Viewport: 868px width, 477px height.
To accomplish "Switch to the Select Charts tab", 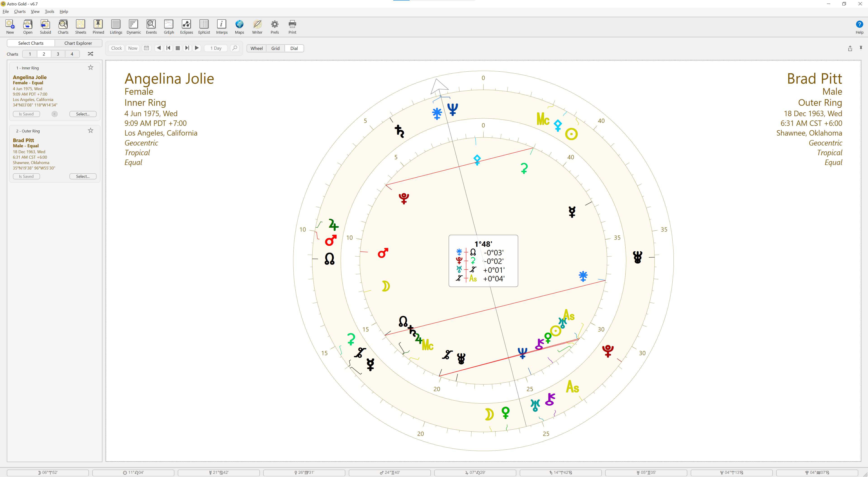I will tap(31, 43).
